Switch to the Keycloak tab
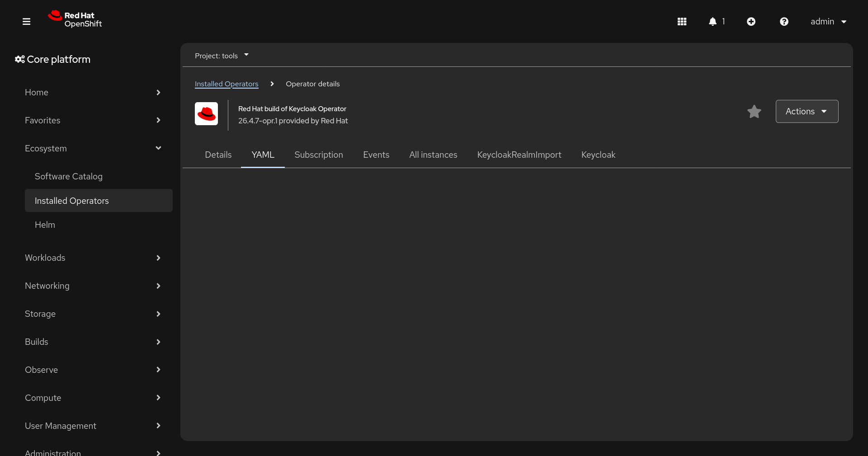The height and width of the screenshot is (456, 868). pos(599,155)
